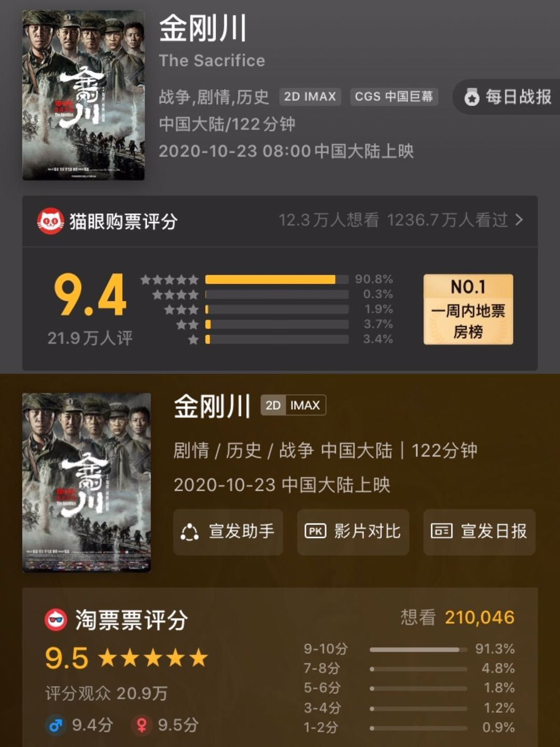Viewport: 560px width, 747px height.
Task: Tap the Maoyan cat logo icon
Action: pyautogui.click(x=50, y=222)
